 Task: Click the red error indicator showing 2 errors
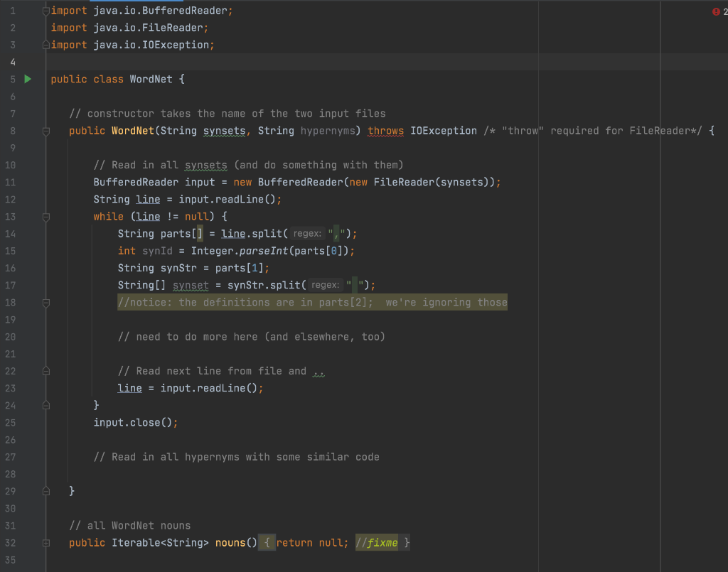click(716, 11)
